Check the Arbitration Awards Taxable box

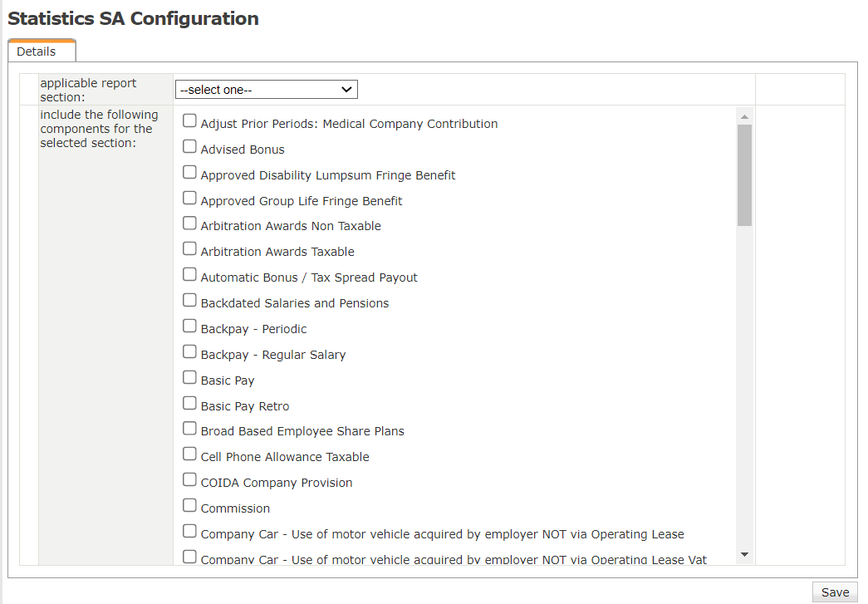pyautogui.click(x=190, y=249)
